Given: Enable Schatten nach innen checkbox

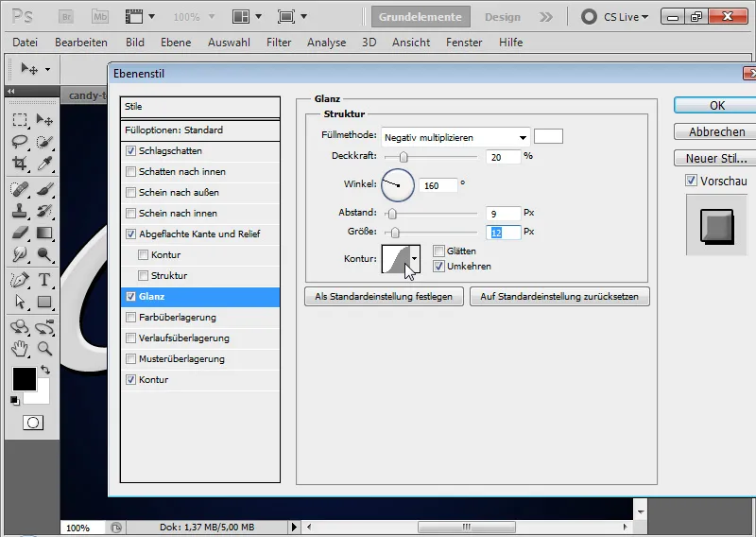Looking at the screenshot, I should 130,171.
